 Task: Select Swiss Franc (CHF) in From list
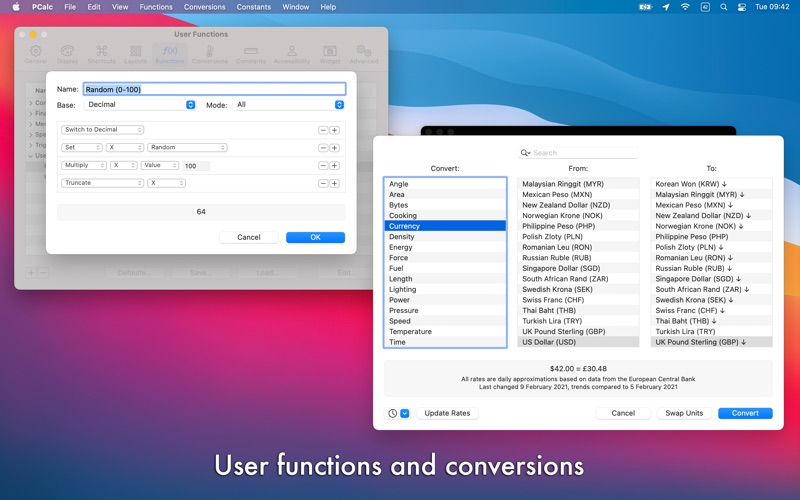(x=578, y=300)
